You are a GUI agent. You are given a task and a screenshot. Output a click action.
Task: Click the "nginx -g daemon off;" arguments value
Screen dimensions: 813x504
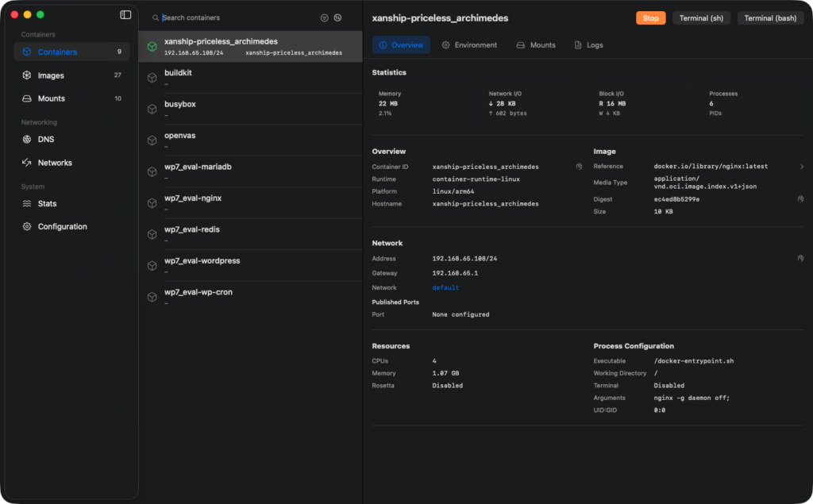692,398
